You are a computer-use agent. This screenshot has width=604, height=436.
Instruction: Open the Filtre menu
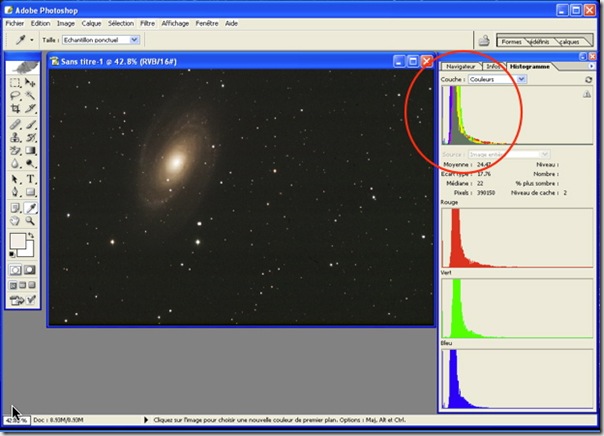[148, 22]
